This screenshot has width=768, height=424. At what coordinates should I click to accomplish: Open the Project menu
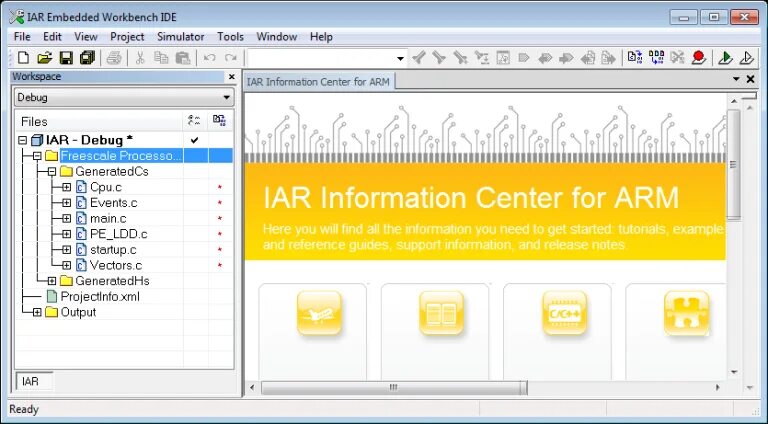tap(127, 37)
